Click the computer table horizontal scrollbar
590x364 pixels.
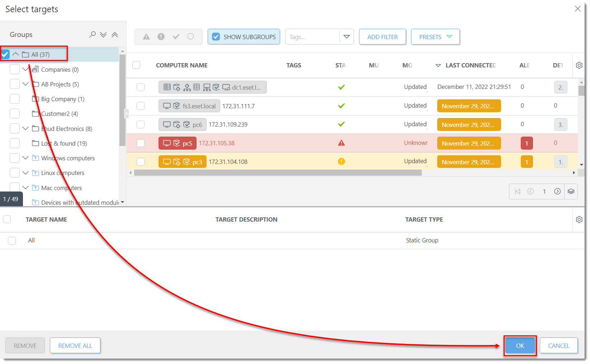(278, 173)
